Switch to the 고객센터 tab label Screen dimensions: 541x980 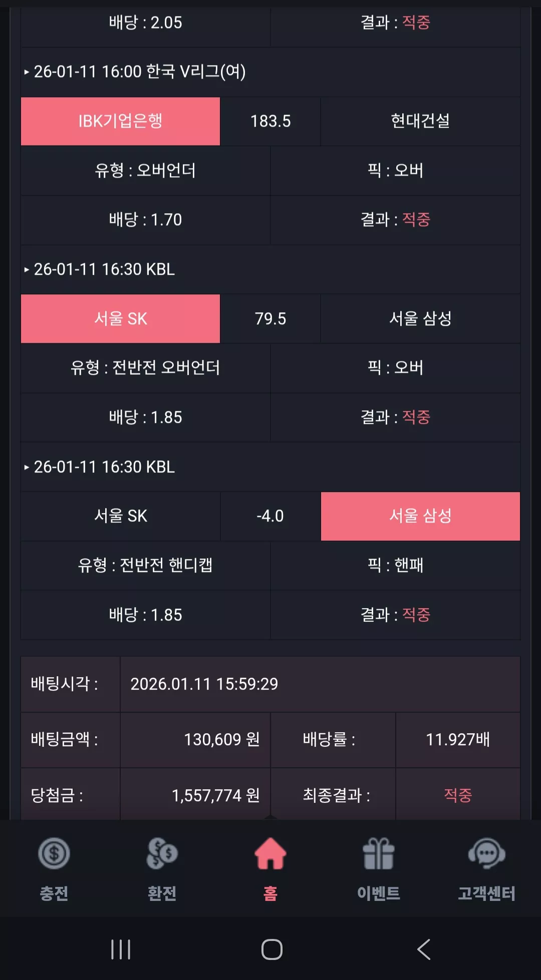(x=486, y=893)
